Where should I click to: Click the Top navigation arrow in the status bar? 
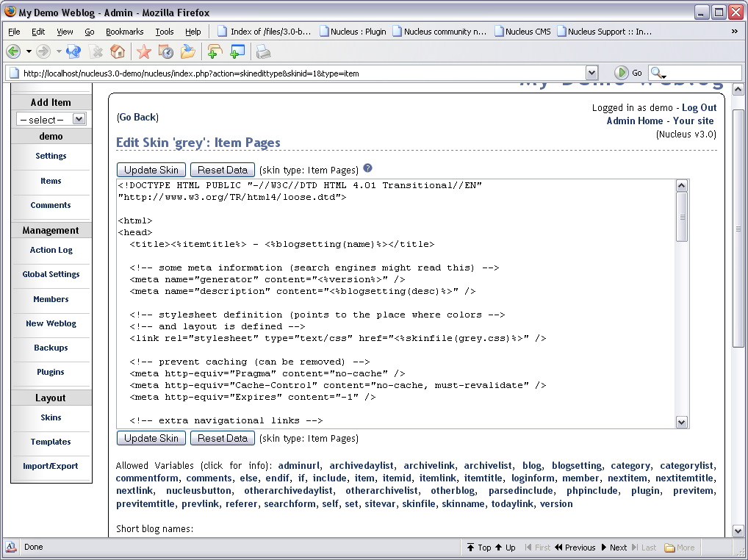point(478,547)
